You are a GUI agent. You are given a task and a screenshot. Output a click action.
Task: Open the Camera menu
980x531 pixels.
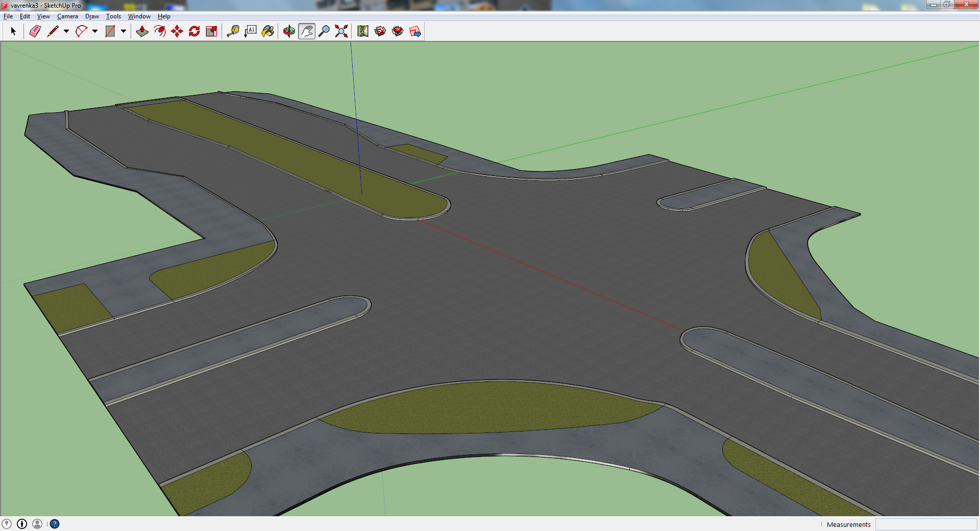click(x=67, y=16)
